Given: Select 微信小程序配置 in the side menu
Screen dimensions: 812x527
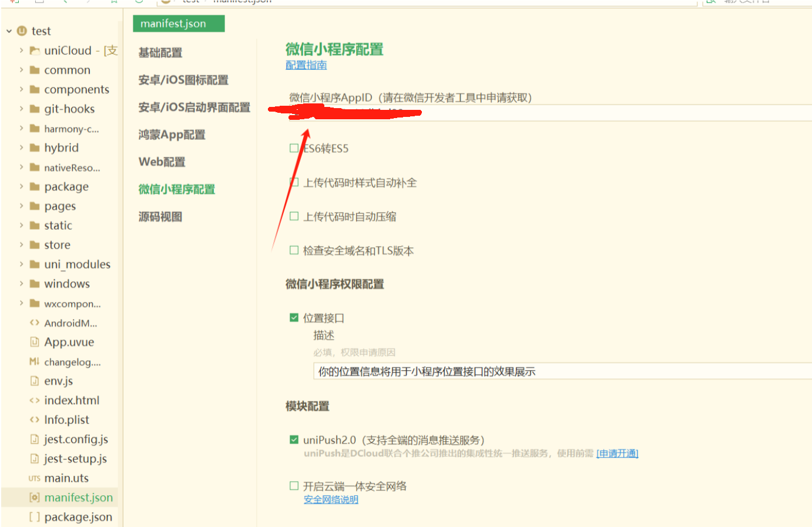Looking at the screenshot, I should [177, 189].
